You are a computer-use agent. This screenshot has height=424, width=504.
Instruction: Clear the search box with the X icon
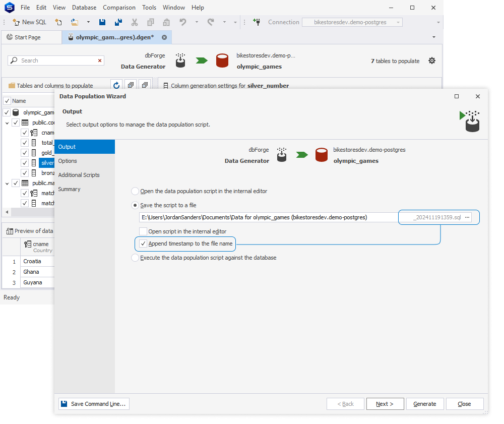click(99, 60)
